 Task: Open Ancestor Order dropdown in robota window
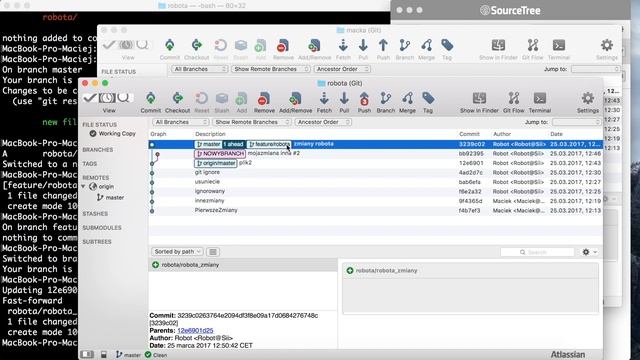(x=323, y=122)
